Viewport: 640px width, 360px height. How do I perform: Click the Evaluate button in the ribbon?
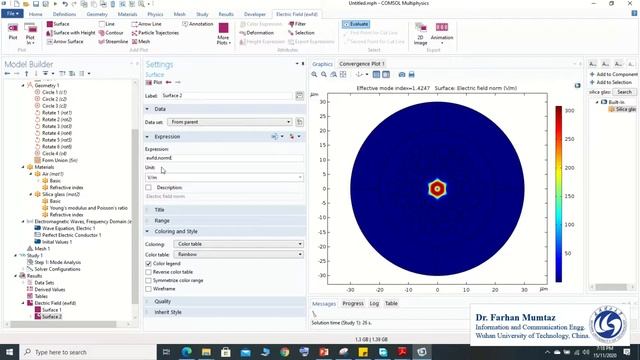(356, 24)
